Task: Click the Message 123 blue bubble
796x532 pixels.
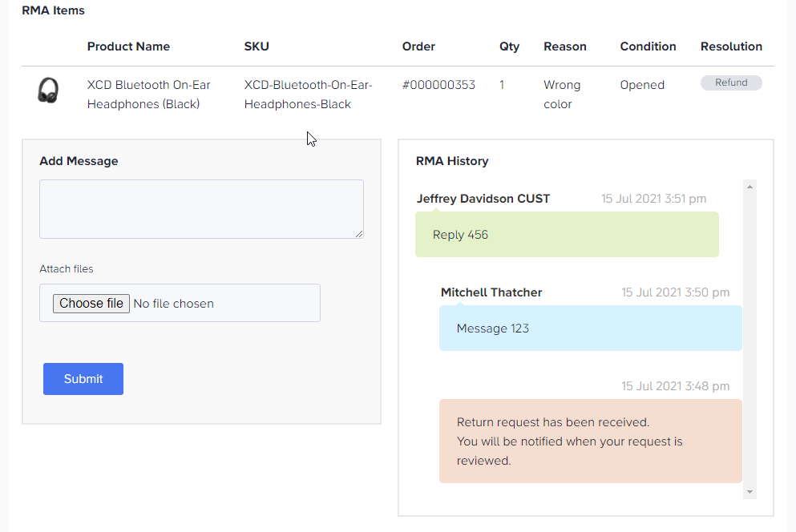Action: tap(591, 328)
